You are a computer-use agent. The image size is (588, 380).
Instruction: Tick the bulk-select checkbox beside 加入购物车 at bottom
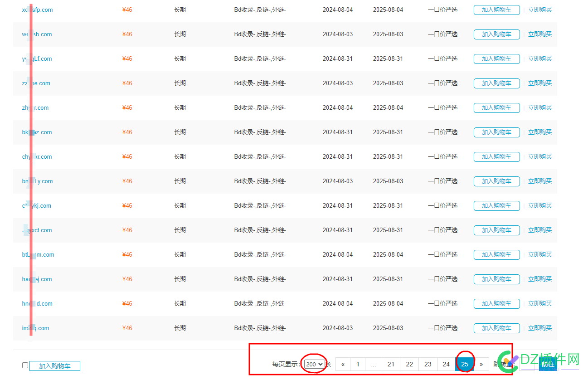pos(25,365)
